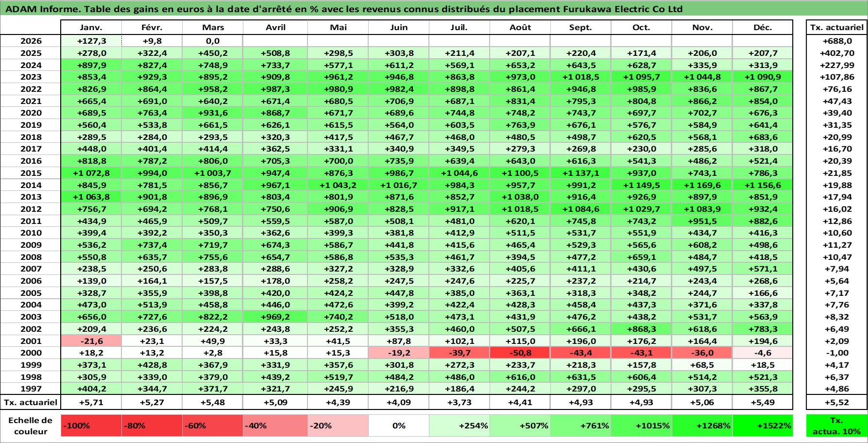Click the cell +1 063,8 in 2013
868x443 pixels.
(91, 197)
